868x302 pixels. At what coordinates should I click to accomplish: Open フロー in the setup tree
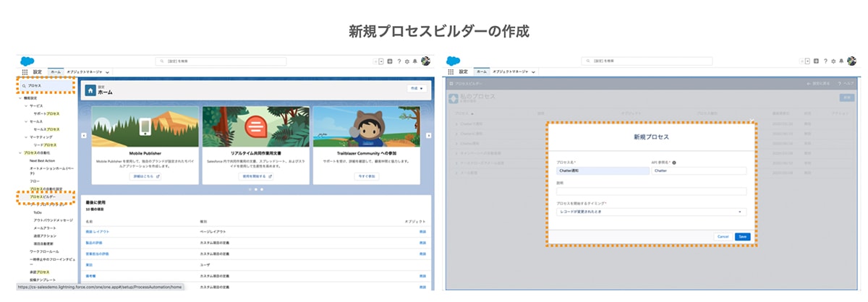point(34,181)
